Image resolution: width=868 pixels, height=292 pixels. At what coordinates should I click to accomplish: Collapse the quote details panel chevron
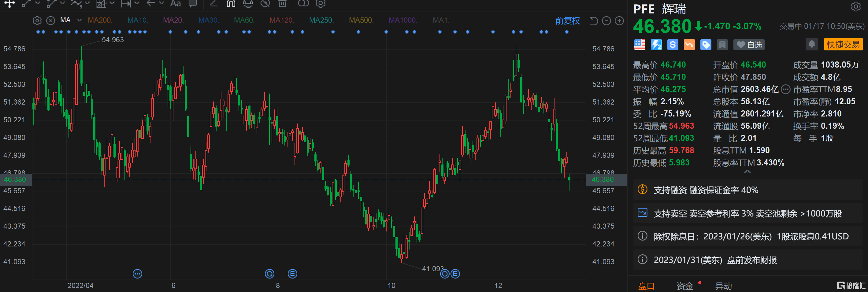pos(747,172)
